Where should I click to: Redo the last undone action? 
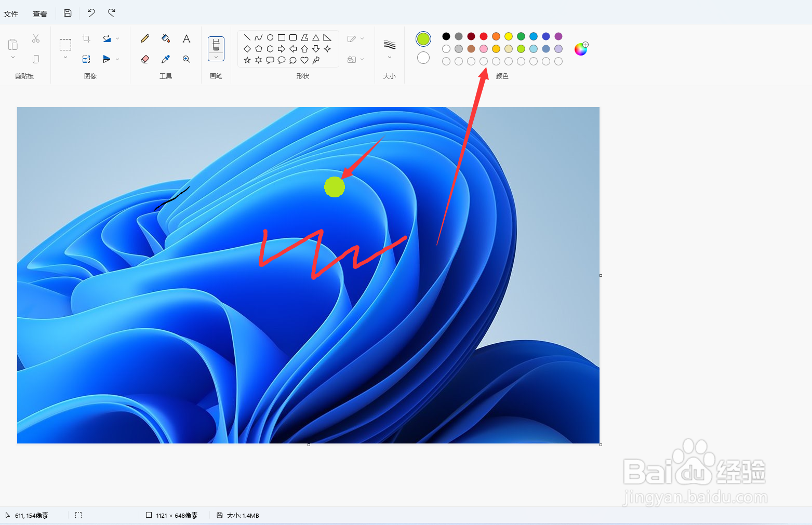[x=112, y=13]
